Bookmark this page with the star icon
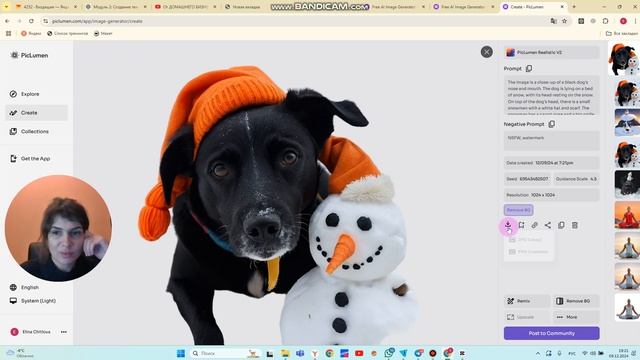 click(x=564, y=21)
